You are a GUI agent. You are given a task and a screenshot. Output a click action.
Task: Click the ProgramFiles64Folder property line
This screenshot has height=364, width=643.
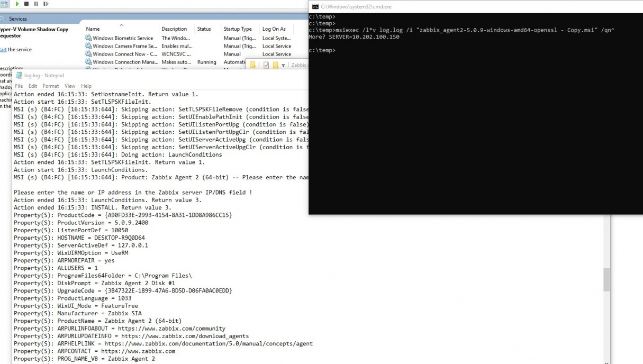[103, 276]
